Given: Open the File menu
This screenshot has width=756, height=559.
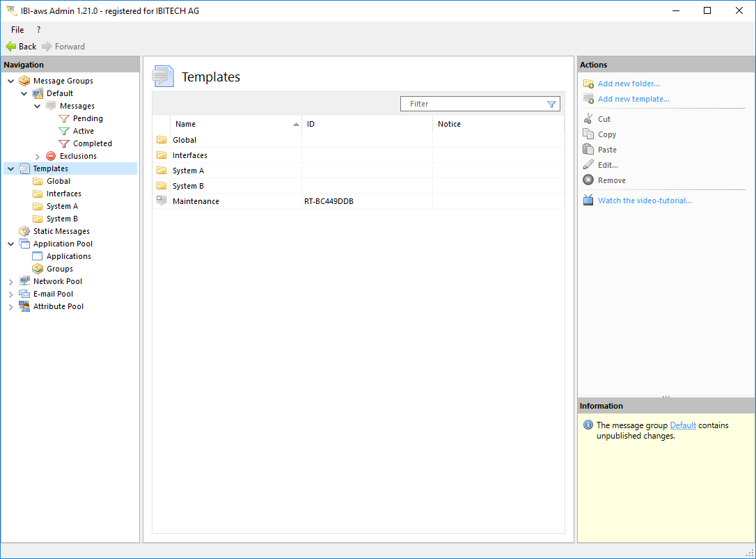Looking at the screenshot, I should [x=17, y=30].
